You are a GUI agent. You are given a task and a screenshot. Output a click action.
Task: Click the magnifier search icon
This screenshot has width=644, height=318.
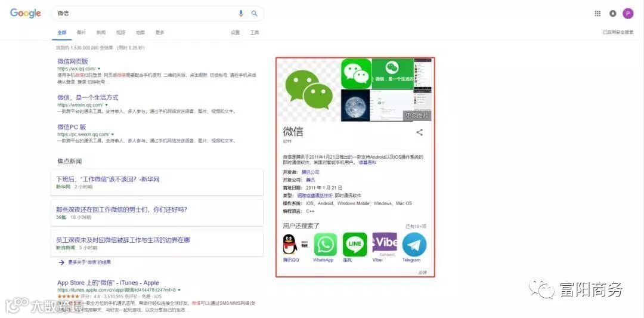(254, 14)
